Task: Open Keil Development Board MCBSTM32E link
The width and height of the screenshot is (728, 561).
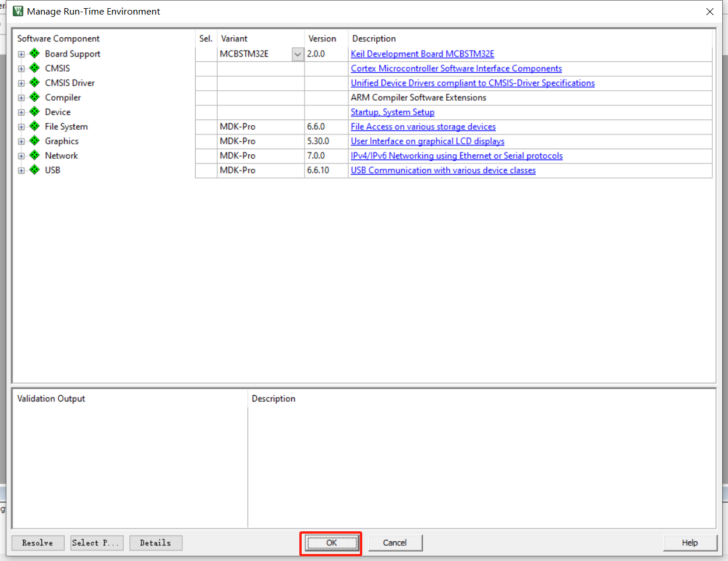Action: point(422,54)
